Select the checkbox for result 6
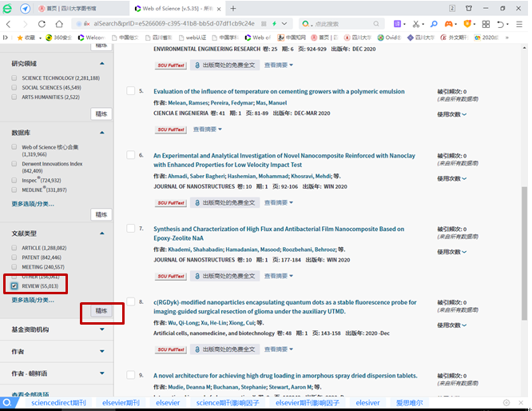532x411 pixels. [131, 155]
